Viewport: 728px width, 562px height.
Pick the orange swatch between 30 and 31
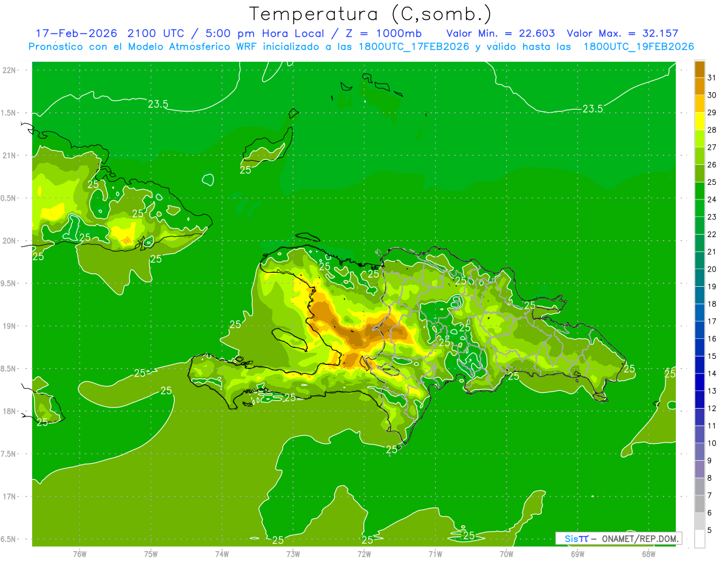(699, 85)
